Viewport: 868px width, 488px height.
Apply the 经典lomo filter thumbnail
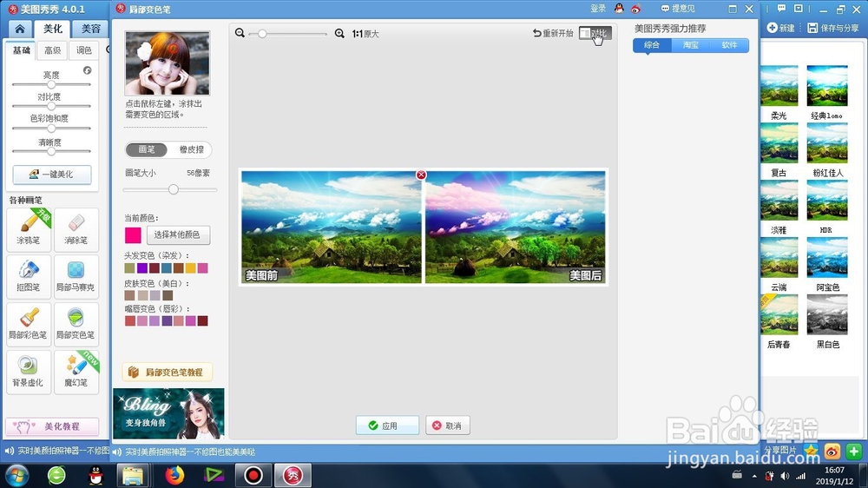827,86
